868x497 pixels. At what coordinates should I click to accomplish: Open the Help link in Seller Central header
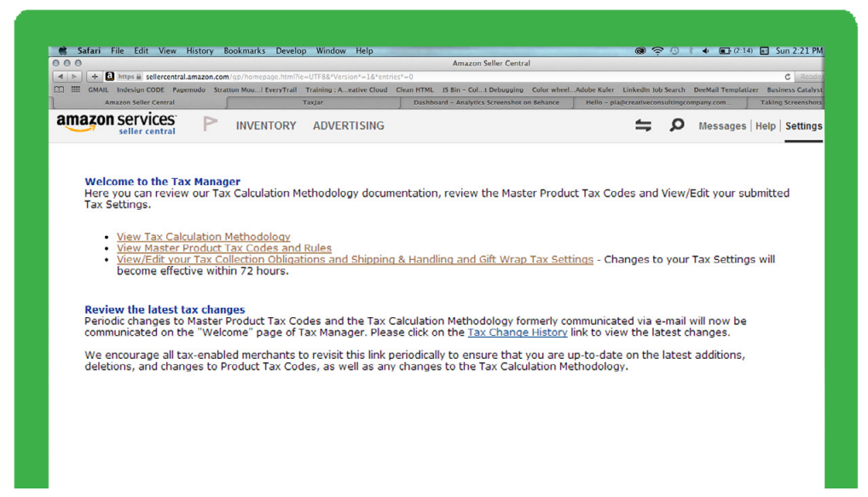766,126
